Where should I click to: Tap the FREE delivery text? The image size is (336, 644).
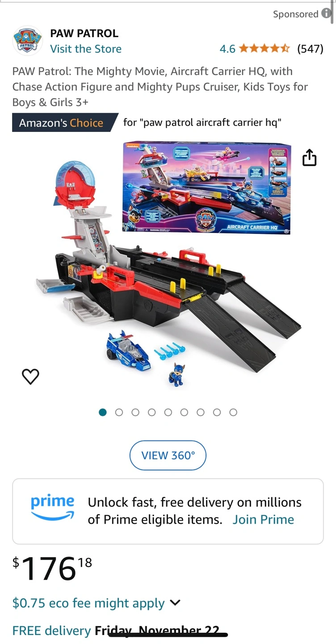click(x=51, y=631)
